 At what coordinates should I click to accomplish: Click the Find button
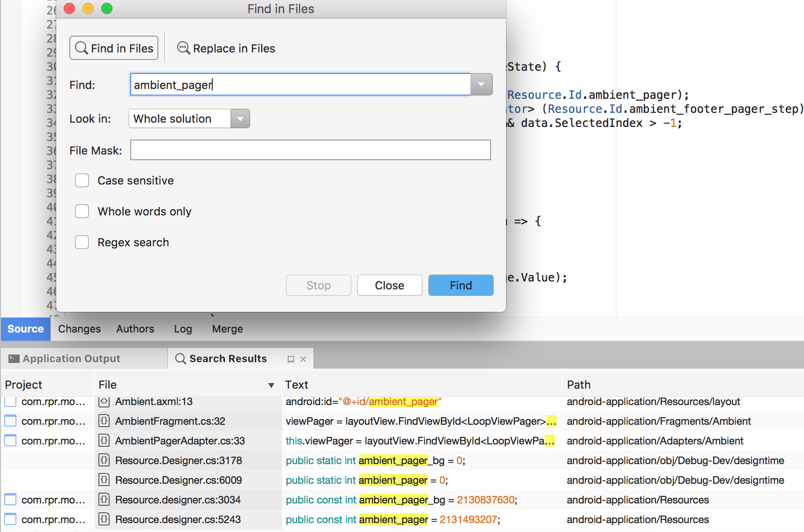click(461, 285)
